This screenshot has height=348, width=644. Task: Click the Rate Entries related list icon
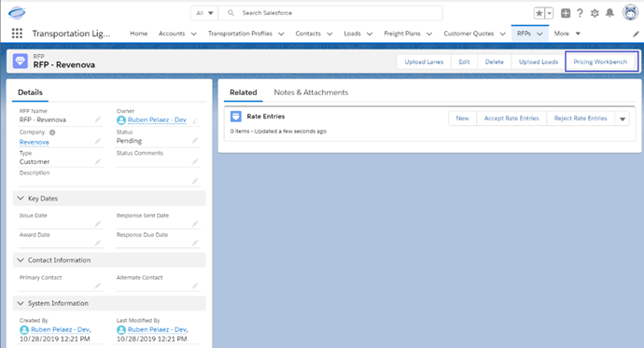(236, 117)
